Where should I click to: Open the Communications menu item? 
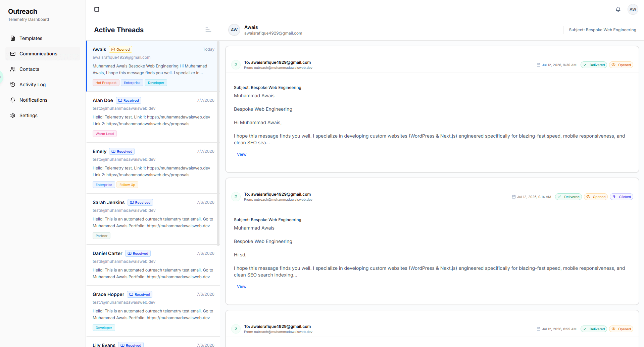[x=43, y=54]
